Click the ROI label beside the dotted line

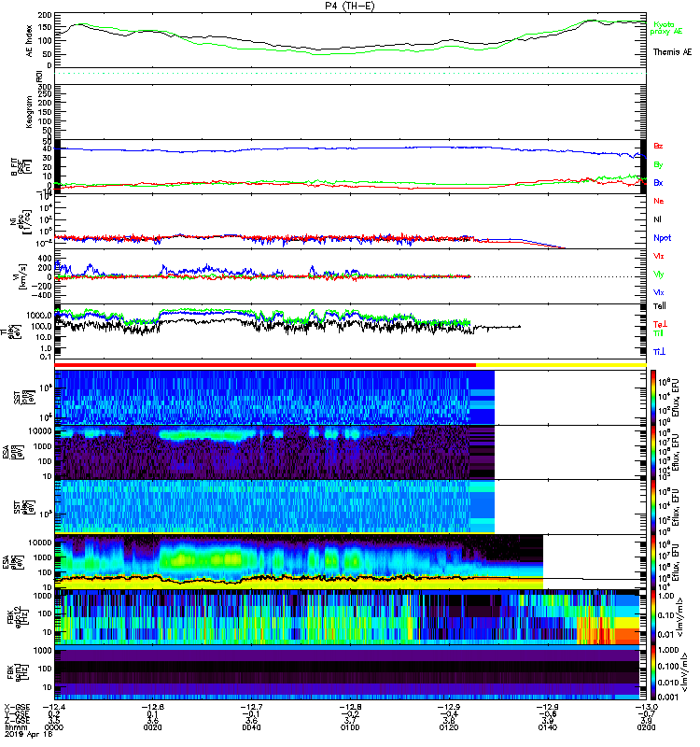click(x=39, y=76)
